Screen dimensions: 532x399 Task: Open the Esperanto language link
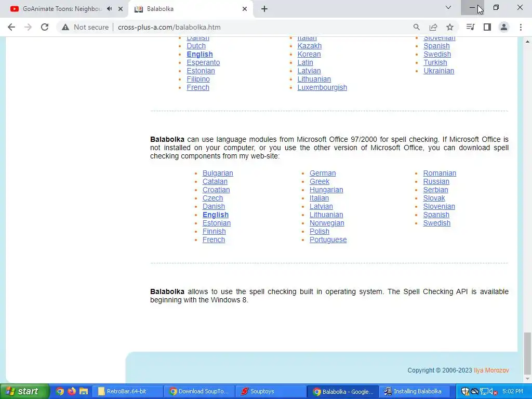point(203,62)
